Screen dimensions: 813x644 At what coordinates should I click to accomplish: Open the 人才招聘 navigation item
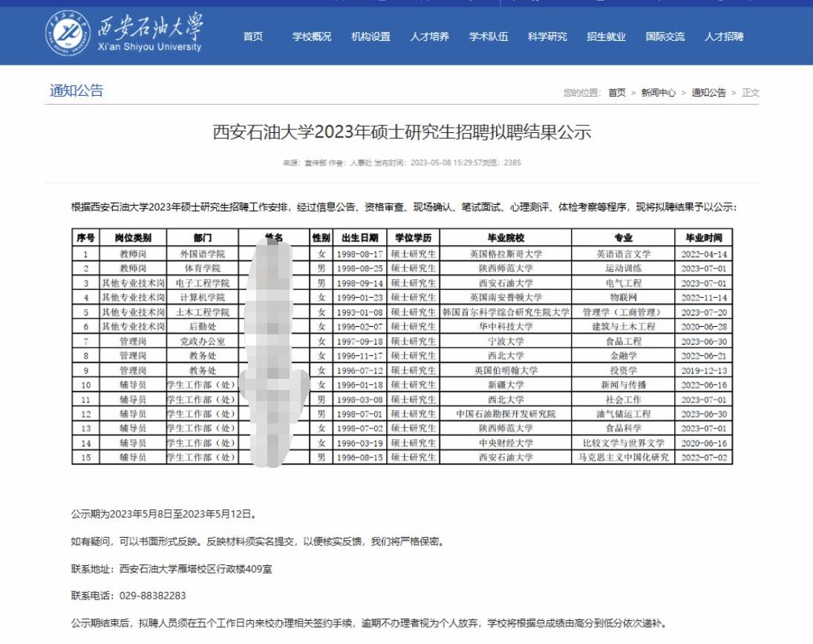[724, 36]
